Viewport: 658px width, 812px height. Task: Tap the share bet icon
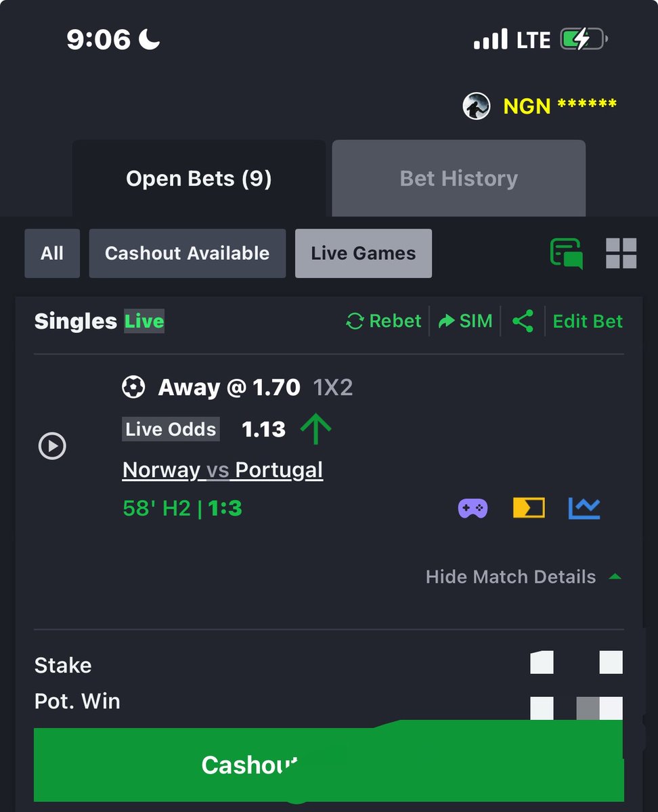click(x=523, y=321)
